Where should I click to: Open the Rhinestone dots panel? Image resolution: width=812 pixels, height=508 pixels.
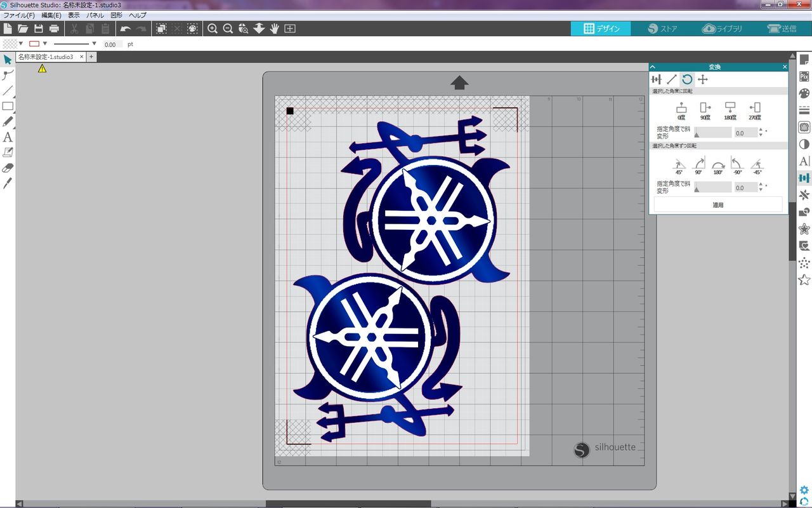[804, 263]
